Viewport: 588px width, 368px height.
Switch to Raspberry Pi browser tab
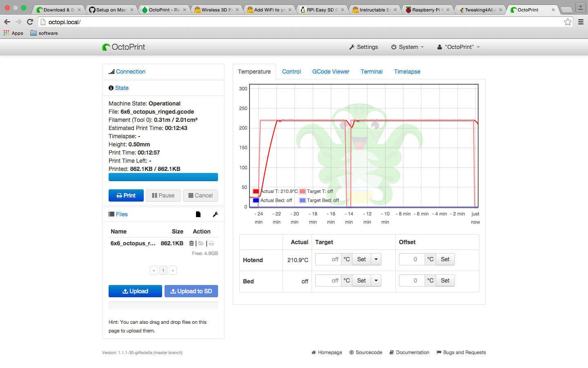[428, 10]
